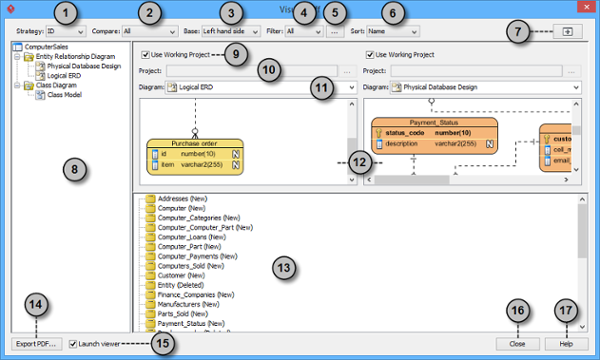Uncheck left side Use Working Project

pos(145,55)
